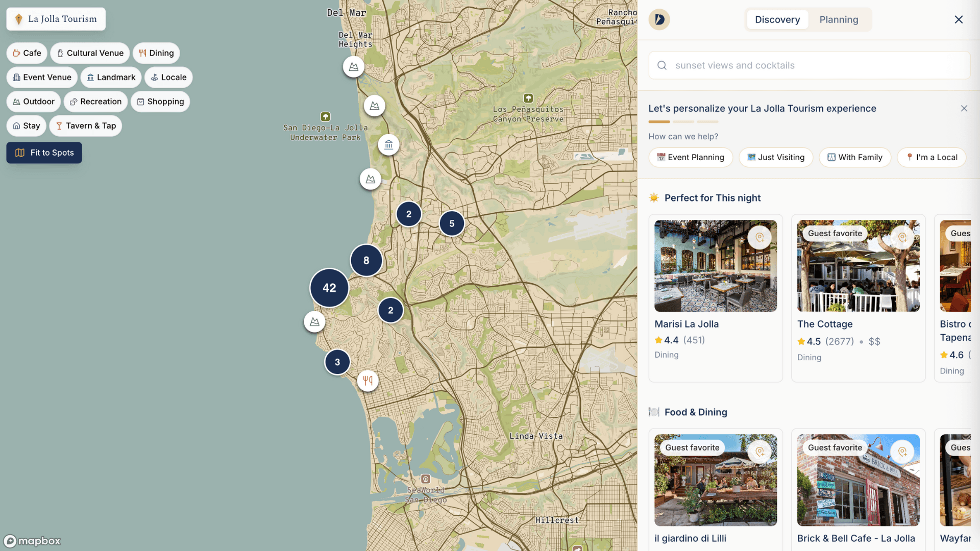
Task: Expand the cluster showing 8 spots
Action: tap(366, 260)
